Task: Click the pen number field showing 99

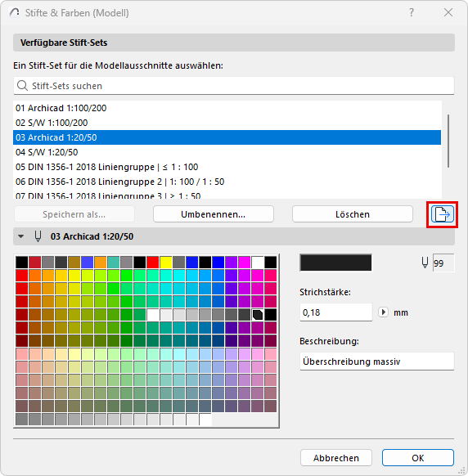Action: (x=443, y=263)
